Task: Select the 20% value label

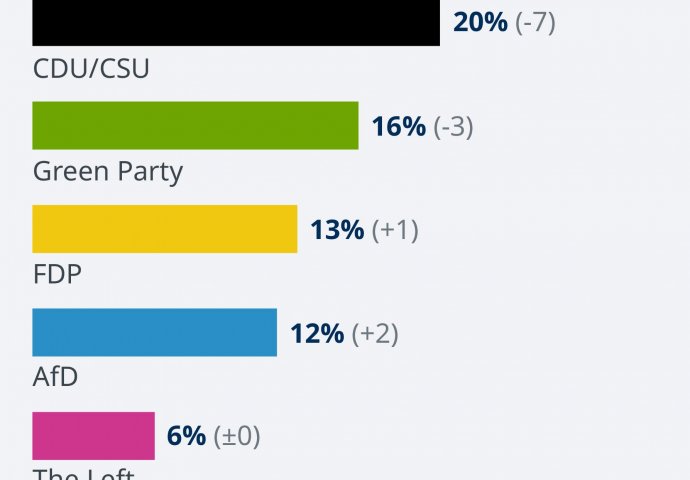Action: tap(480, 23)
